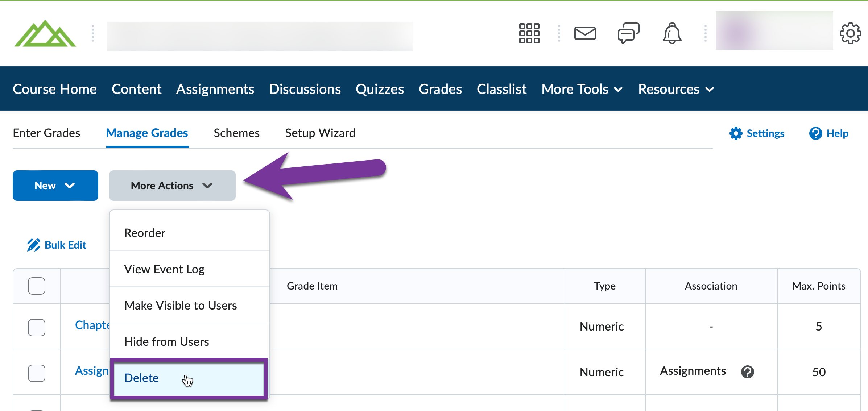Open the email messages icon

(585, 33)
